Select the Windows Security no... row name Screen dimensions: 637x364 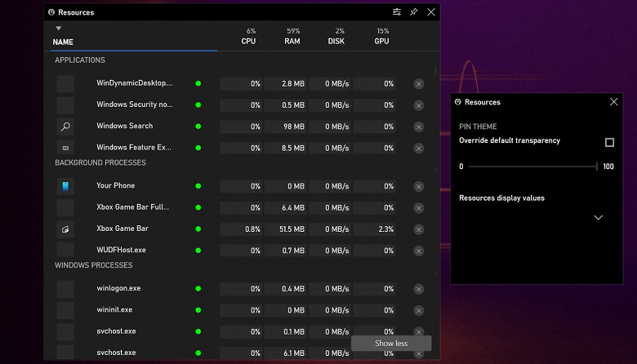point(135,104)
